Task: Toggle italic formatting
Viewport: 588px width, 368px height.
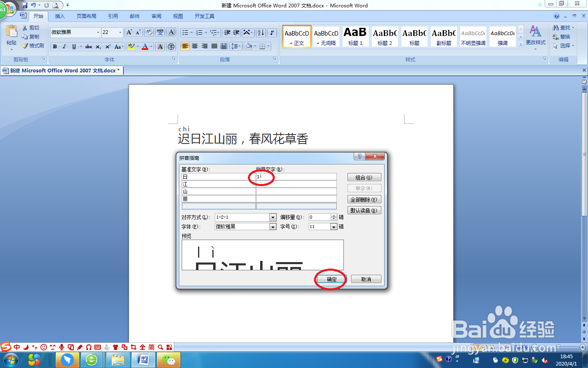Action: (64, 46)
